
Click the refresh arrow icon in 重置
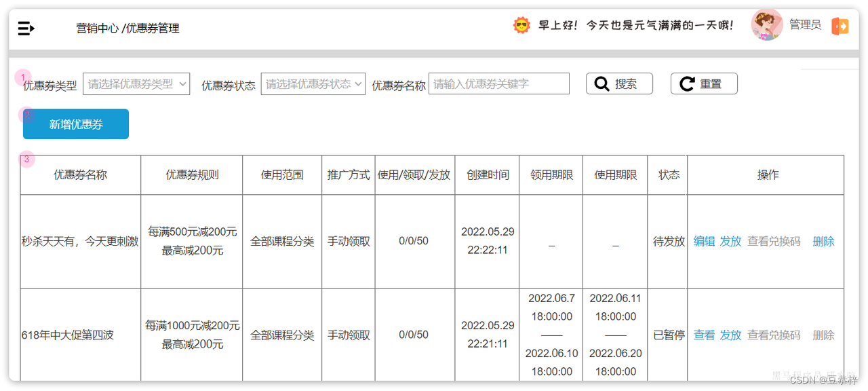tap(687, 83)
